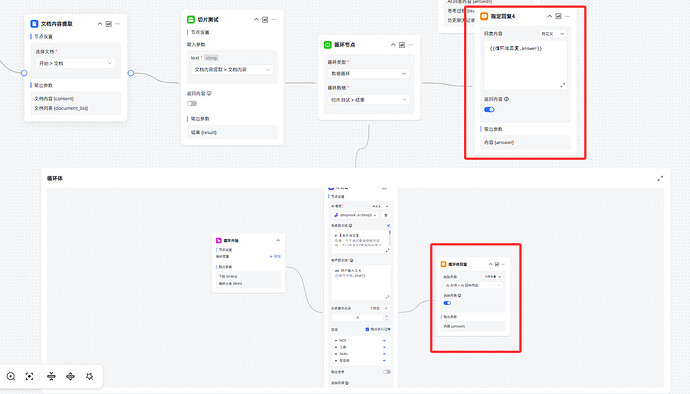Add item to 智能体 row via plus
The height and width of the screenshot is (394, 690).
(384, 361)
